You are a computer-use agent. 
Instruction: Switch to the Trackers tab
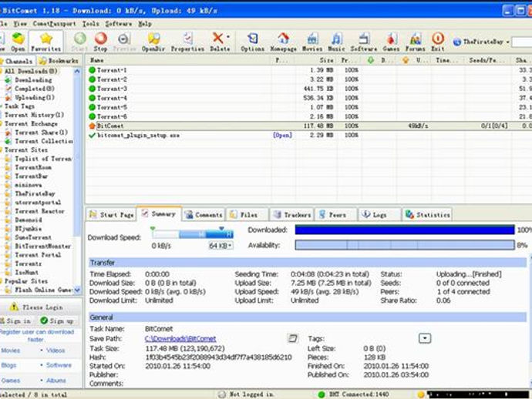tap(292, 215)
